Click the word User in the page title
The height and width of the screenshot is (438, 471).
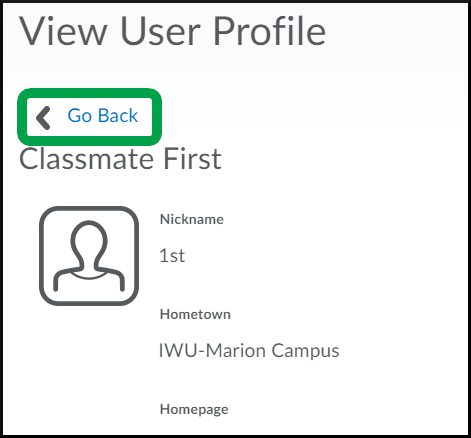pos(161,31)
